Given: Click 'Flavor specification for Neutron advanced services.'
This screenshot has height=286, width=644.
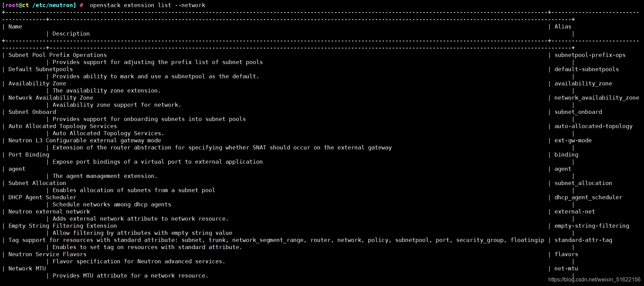Looking at the screenshot, I should 139,262.
